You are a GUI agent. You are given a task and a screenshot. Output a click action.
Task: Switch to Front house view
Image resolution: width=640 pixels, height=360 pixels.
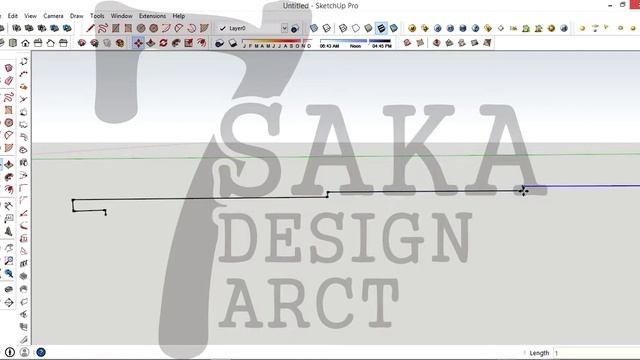tap(25, 43)
